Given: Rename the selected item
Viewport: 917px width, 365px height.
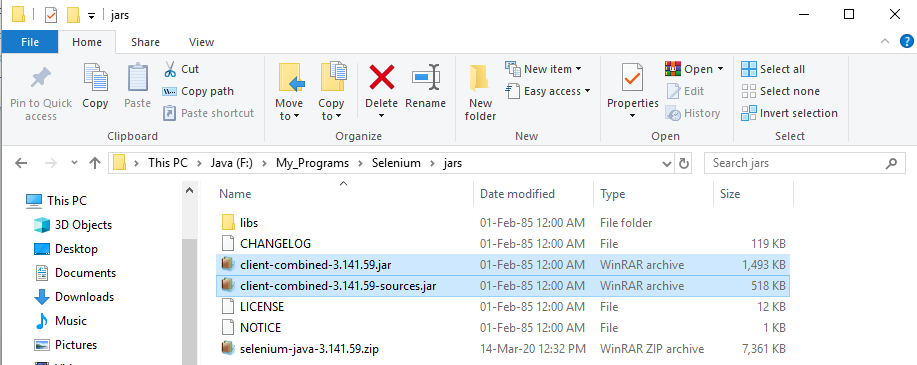Looking at the screenshot, I should (x=426, y=87).
